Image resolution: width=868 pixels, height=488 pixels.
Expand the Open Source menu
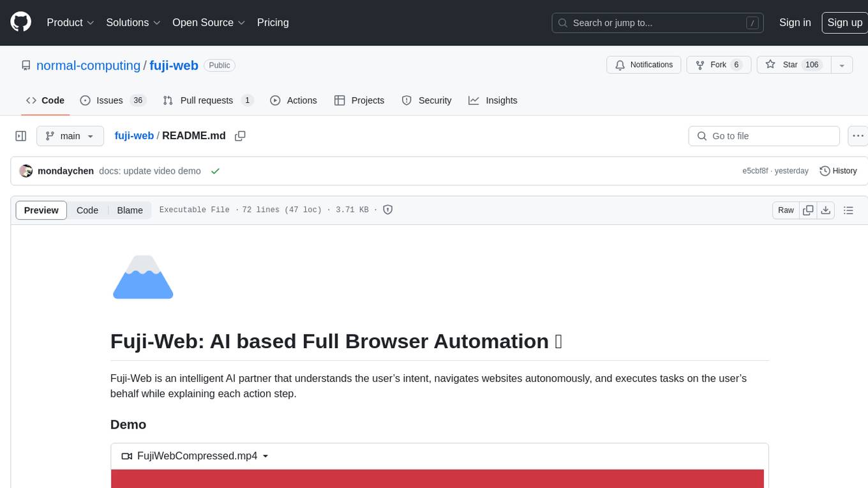(x=209, y=22)
